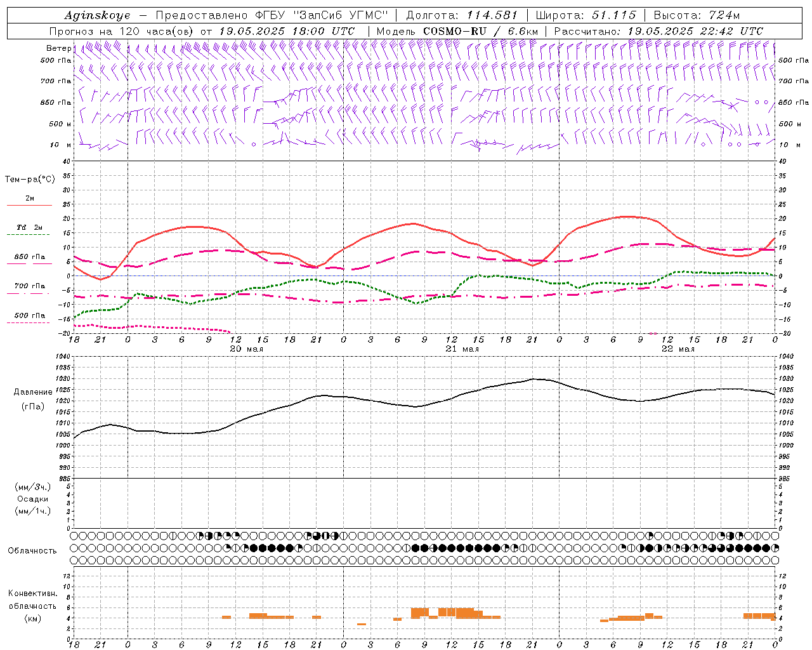812x650 pixels.
Task: Click the left-side "10 м" wind level label
Action: pyautogui.click(x=61, y=145)
